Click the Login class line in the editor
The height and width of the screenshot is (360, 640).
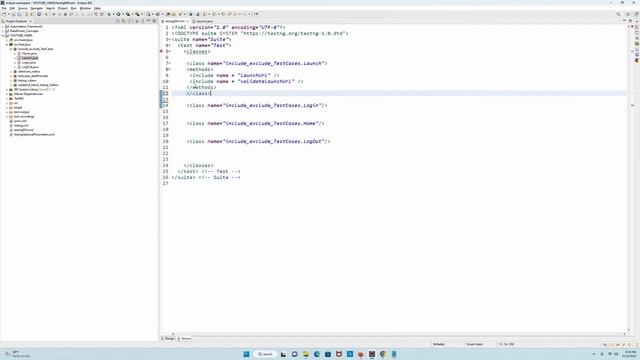click(257, 105)
